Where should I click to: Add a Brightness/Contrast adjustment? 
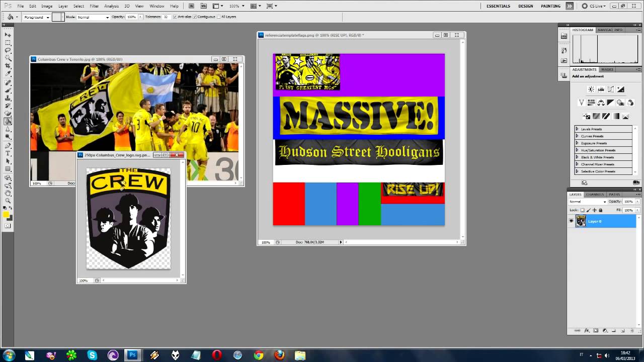click(x=591, y=89)
